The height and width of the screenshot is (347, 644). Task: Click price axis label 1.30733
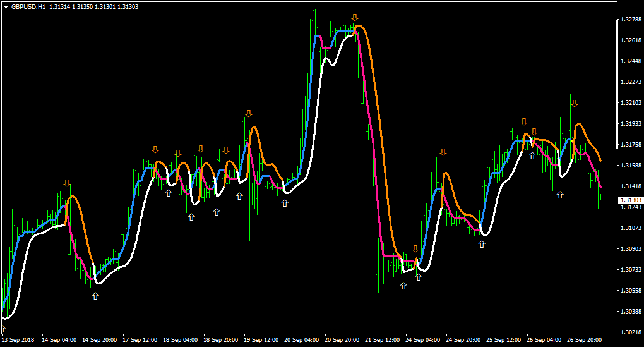click(631, 269)
